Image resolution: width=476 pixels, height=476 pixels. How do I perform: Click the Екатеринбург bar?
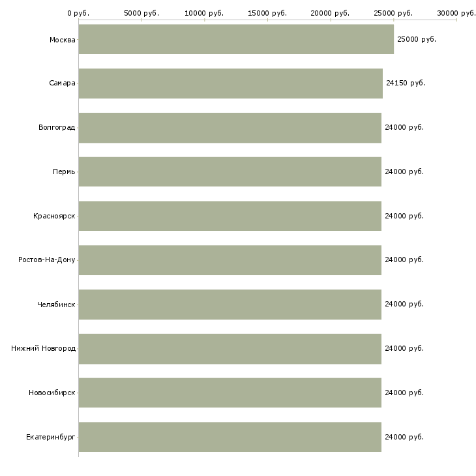pyautogui.click(x=230, y=437)
